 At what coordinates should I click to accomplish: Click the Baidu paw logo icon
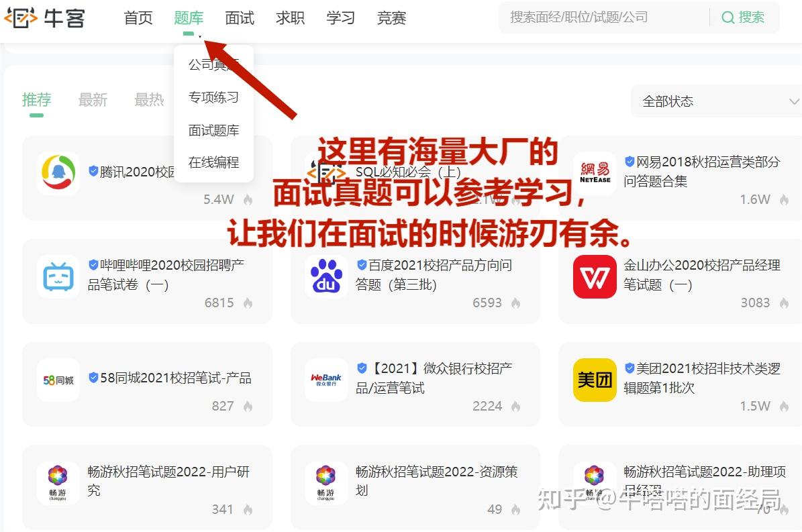pyautogui.click(x=326, y=276)
